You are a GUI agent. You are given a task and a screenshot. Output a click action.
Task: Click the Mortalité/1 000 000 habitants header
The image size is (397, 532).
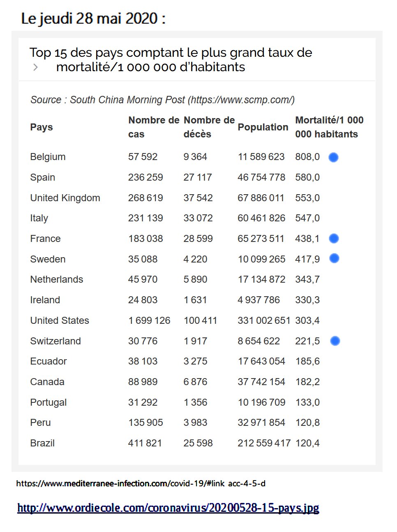point(329,127)
